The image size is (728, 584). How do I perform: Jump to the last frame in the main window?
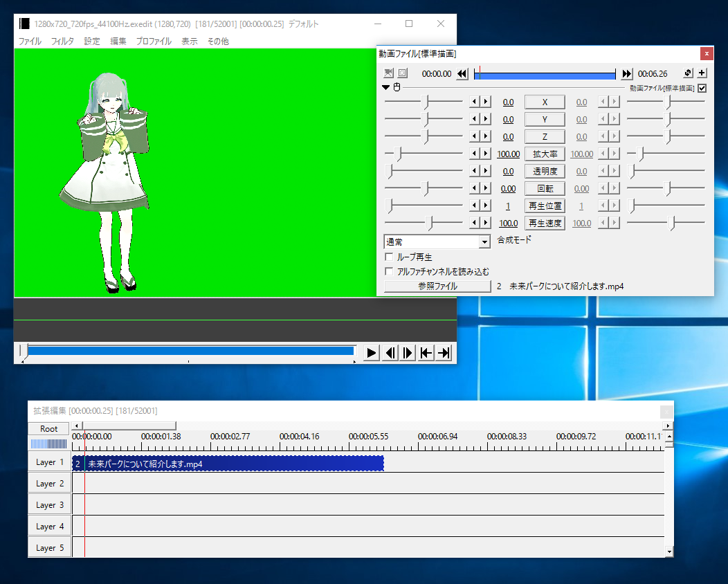tap(444, 354)
